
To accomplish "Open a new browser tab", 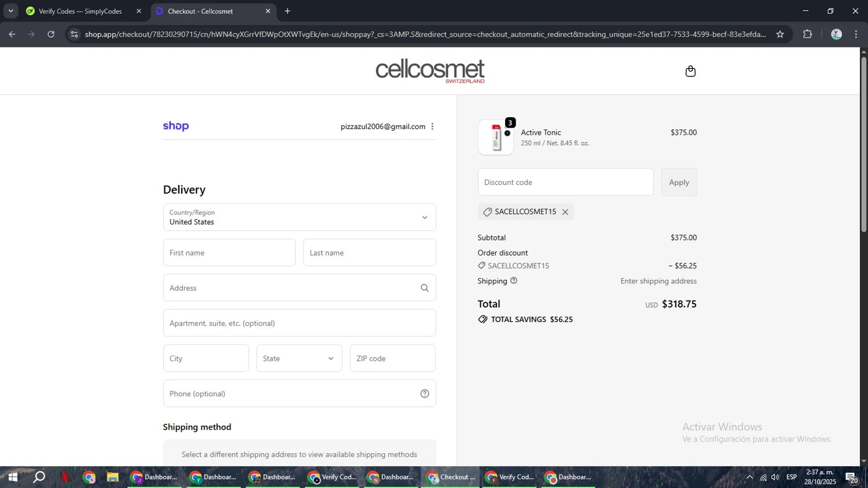I will click(x=288, y=11).
